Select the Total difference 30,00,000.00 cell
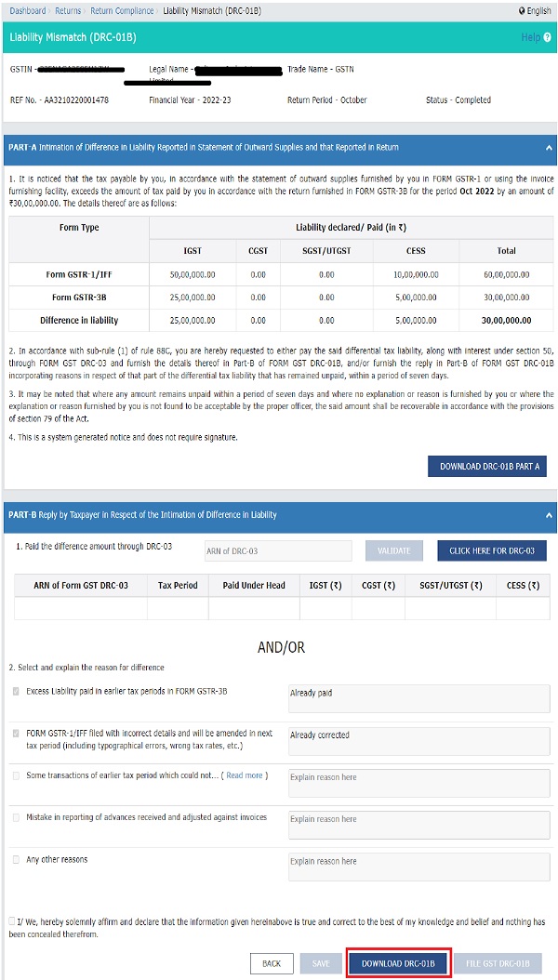Viewport: 558px width, 980px height. click(x=506, y=321)
